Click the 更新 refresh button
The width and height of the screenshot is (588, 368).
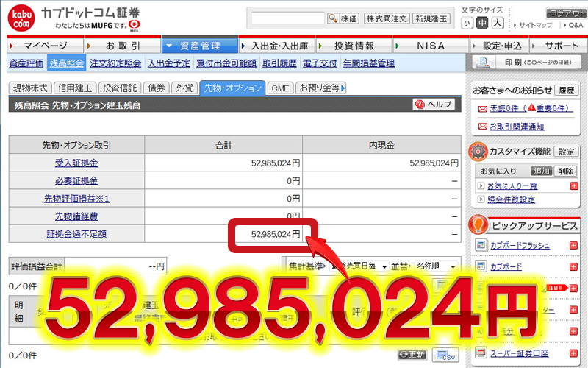pos(412,355)
